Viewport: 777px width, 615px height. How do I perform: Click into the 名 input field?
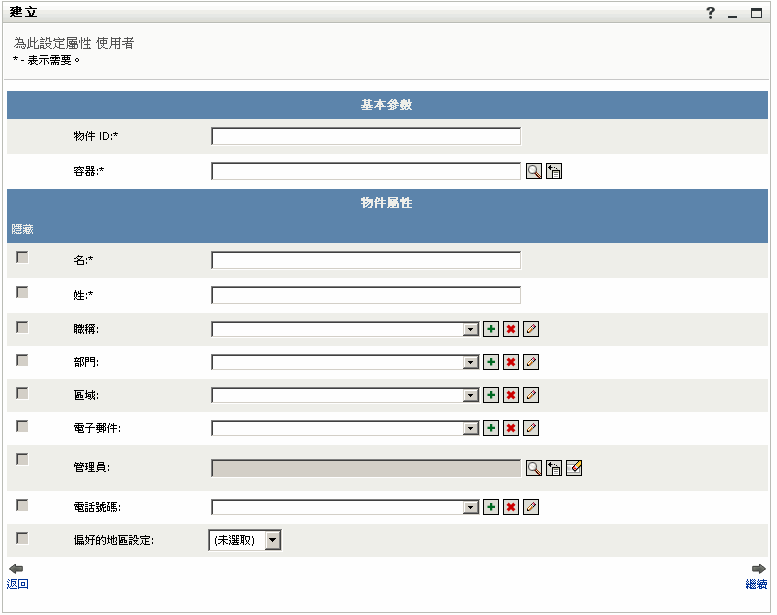coord(366,260)
